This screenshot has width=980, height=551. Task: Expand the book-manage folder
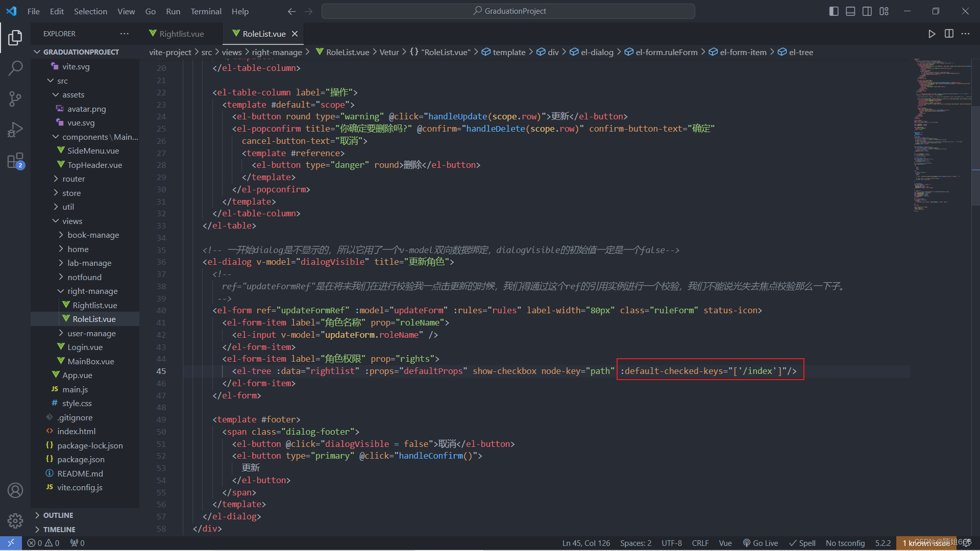tap(93, 235)
